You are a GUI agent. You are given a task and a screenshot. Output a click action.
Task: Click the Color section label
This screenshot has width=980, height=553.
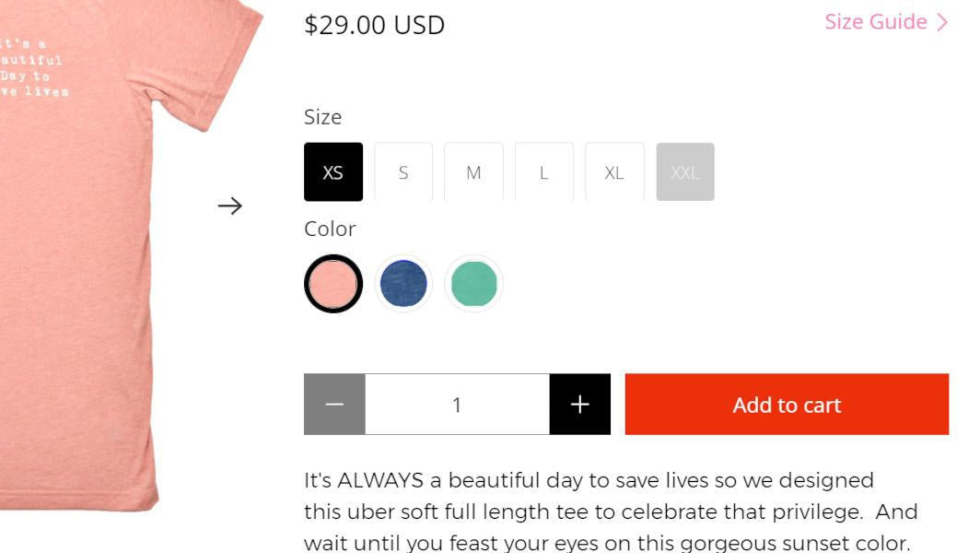click(x=329, y=229)
